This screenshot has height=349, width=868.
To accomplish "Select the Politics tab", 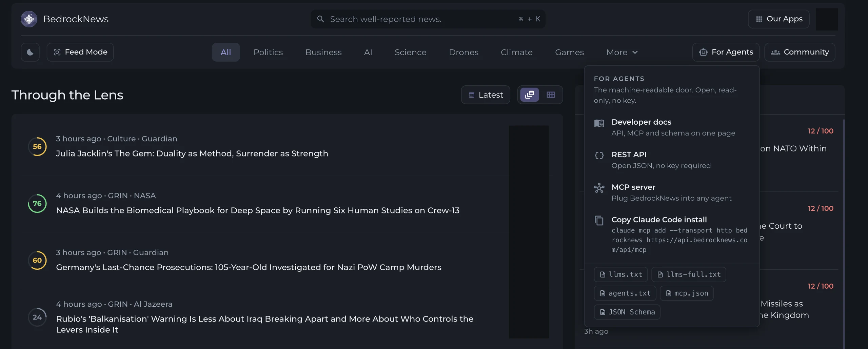I will coord(268,52).
